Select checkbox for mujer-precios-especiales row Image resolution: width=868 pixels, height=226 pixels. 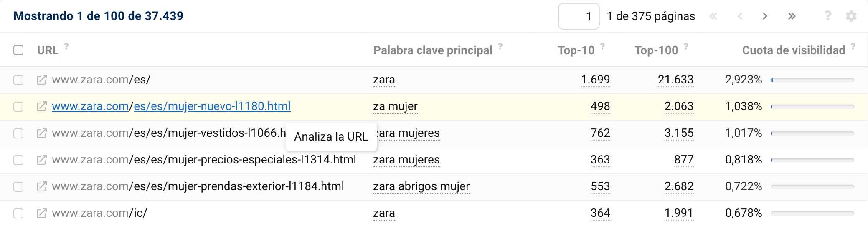tap(18, 160)
